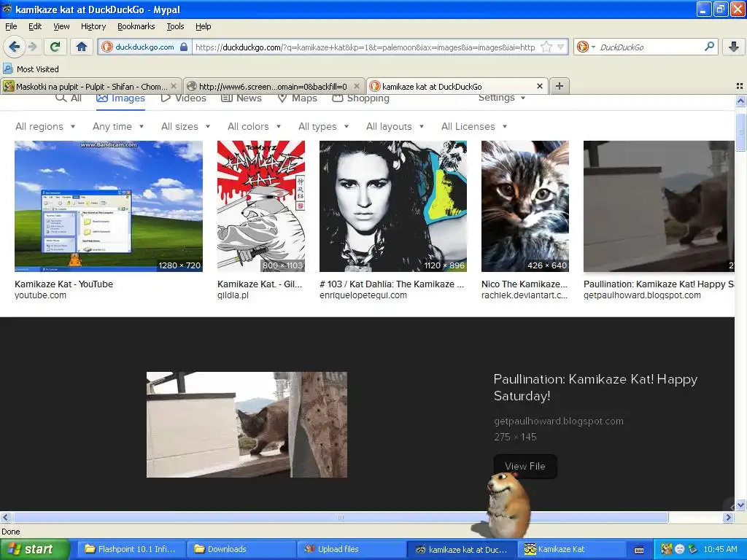Image resolution: width=747 pixels, height=560 pixels.
Task: Open the History menu
Action: point(93,26)
